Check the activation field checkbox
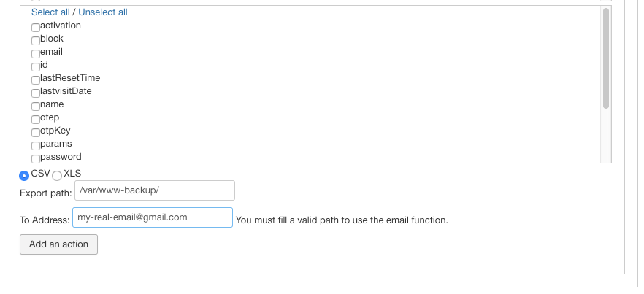This screenshot has width=644, height=294. (36, 27)
